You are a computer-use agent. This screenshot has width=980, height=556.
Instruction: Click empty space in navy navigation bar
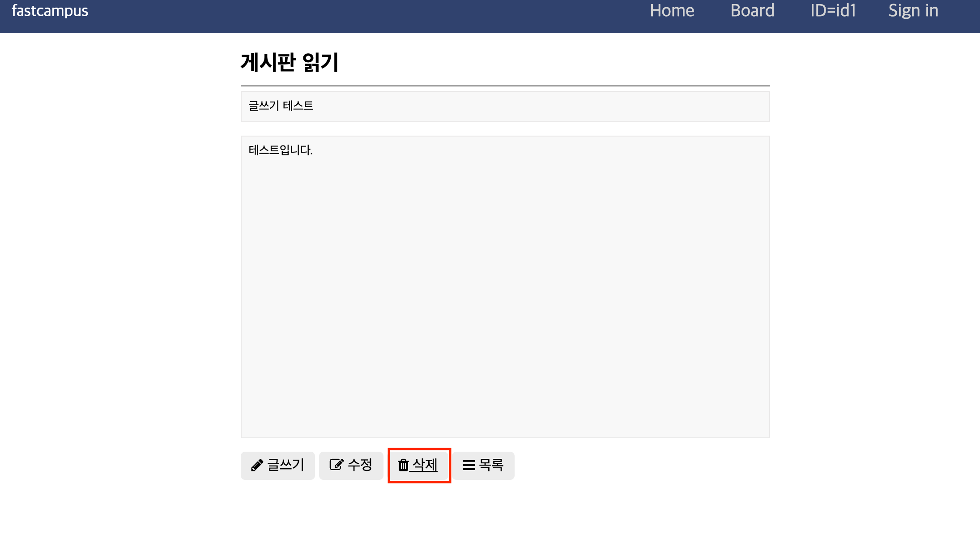tap(358, 16)
